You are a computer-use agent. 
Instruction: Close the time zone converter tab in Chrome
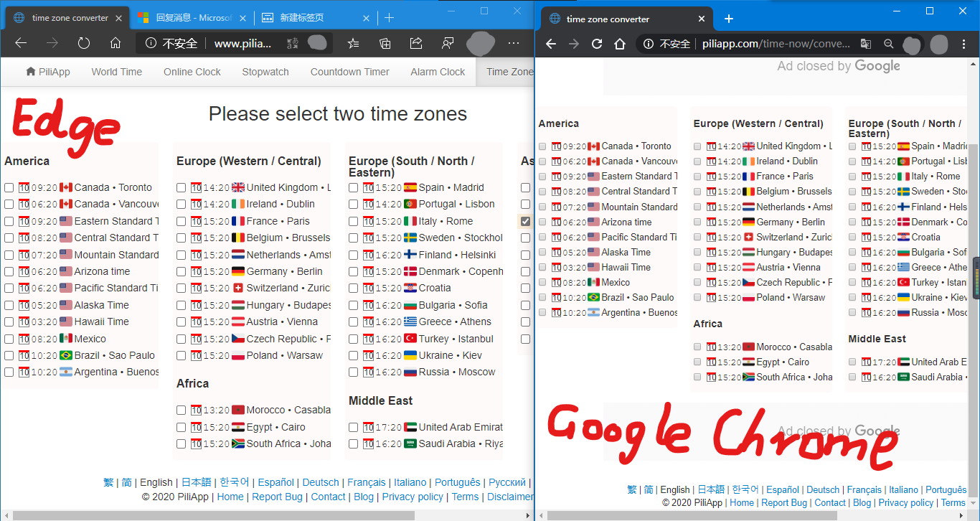tap(702, 19)
